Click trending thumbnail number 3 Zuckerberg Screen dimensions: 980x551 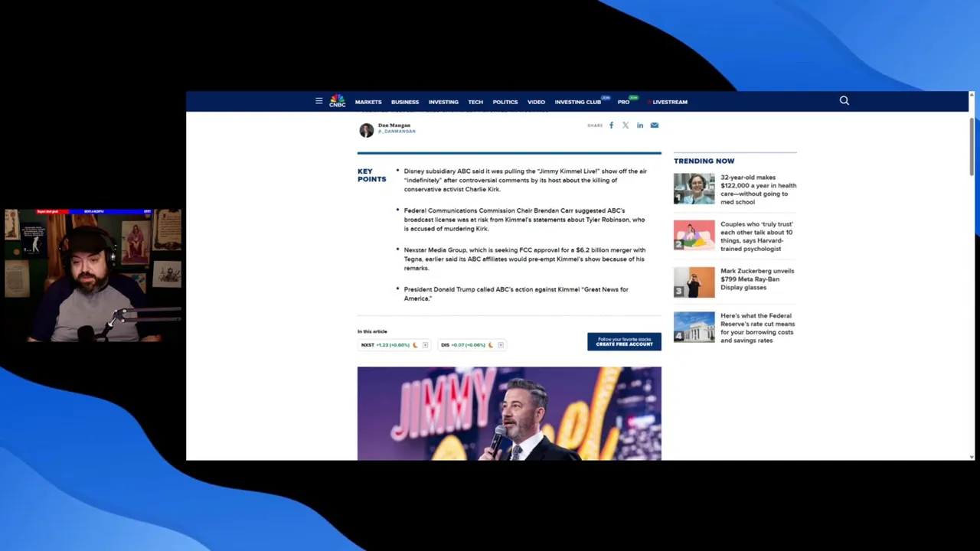(694, 282)
